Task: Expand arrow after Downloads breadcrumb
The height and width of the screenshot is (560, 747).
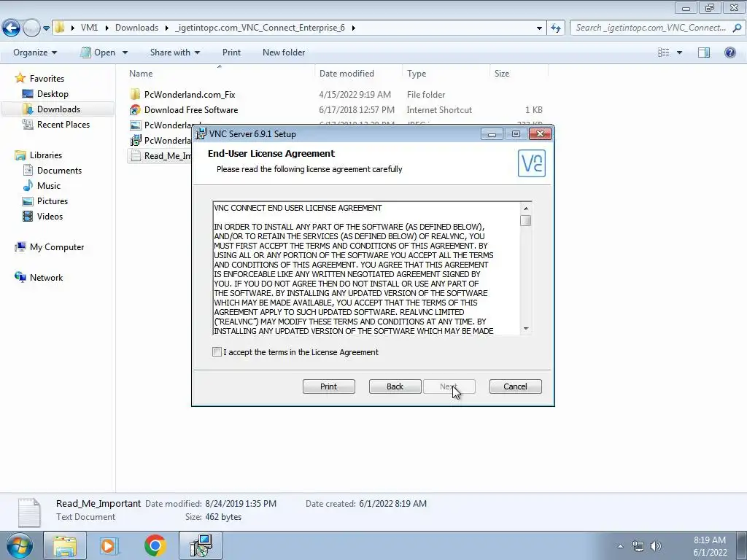Action: (167, 28)
